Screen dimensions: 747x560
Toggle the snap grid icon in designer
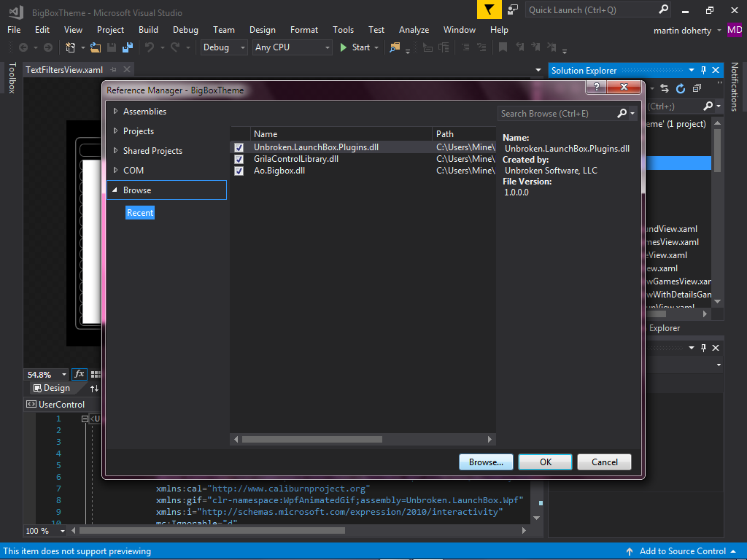[96, 374]
